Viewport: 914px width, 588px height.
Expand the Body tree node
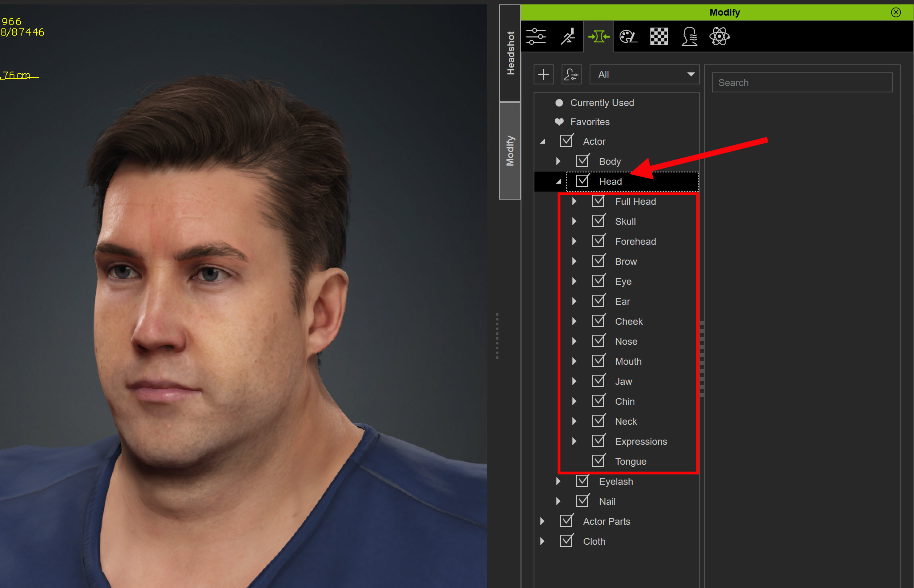pos(558,162)
